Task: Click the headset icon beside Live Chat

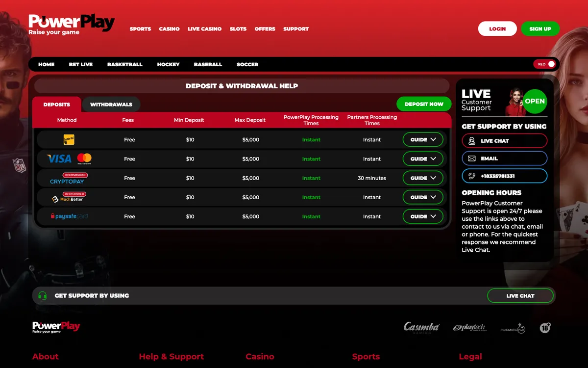Action: coord(472,141)
